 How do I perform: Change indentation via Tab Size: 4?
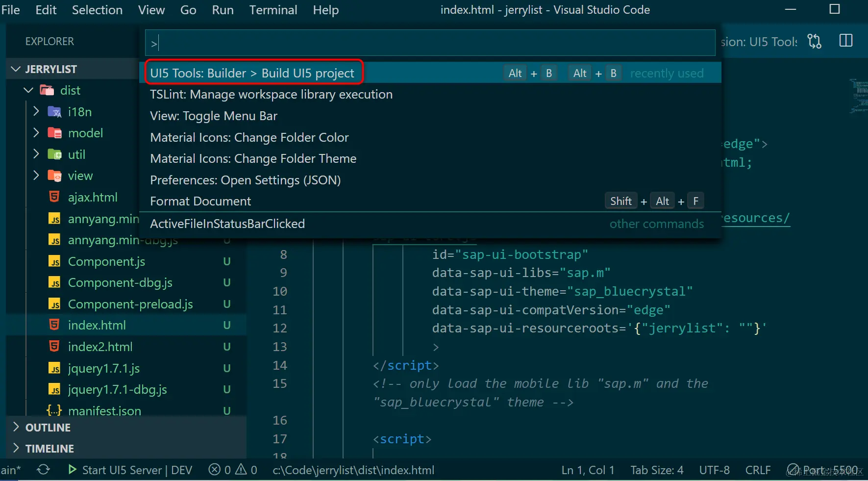(x=657, y=470)
